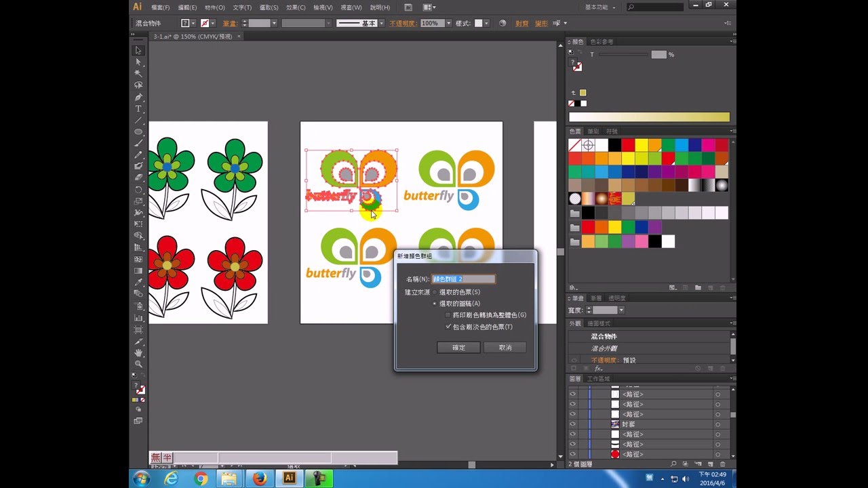The width and height of the screenshot is (868, 488).
Task: Click 確定 in the new color group dialog
Action: pyautogui.click(x=459, y=348)
